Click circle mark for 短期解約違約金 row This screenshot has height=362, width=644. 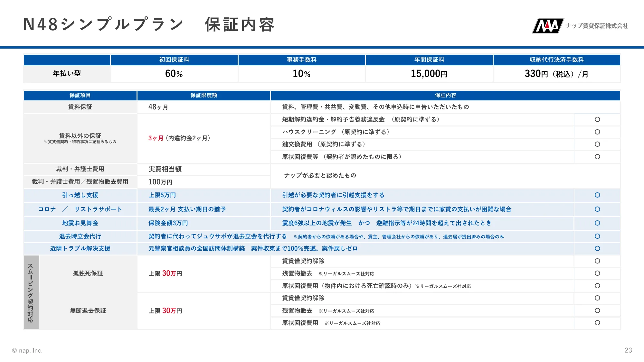[597, 119]
